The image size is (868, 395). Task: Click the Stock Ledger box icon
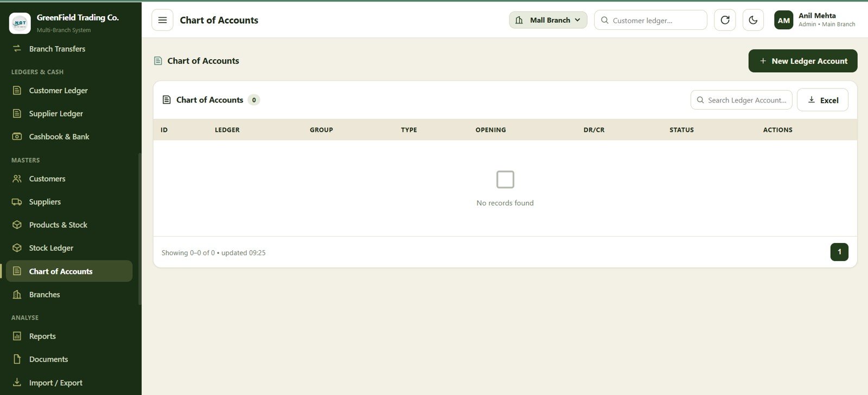[17, 248]
